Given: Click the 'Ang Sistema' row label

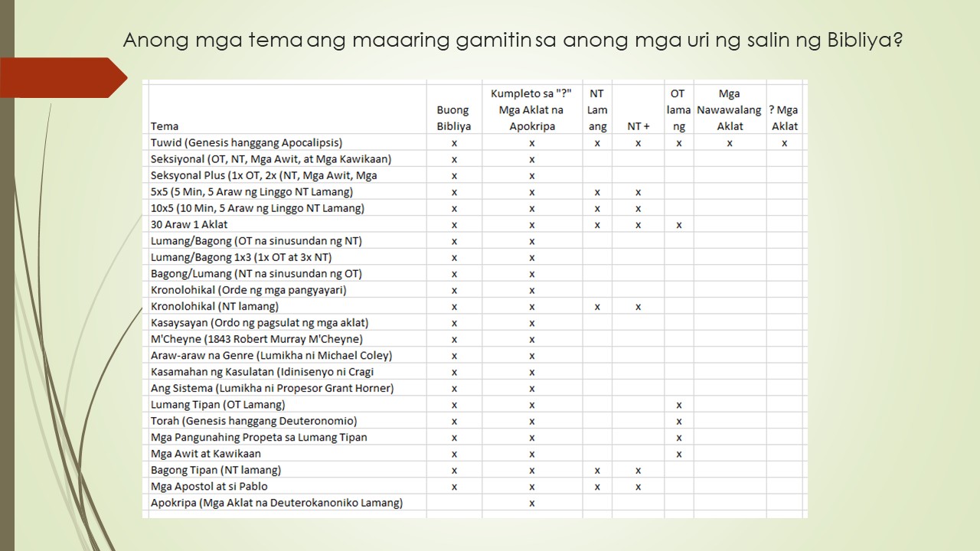Looking at the screenshot, I should point(272,388).
